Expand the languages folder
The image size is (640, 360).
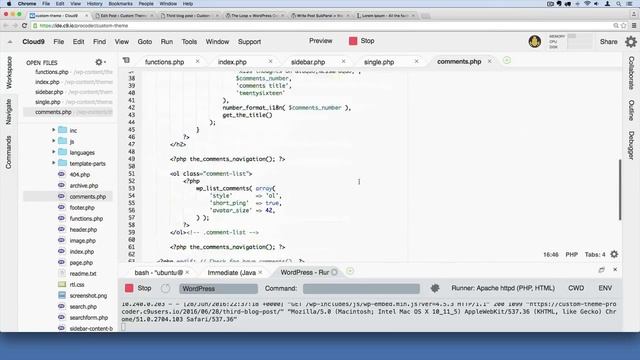[x=53, y=152]
